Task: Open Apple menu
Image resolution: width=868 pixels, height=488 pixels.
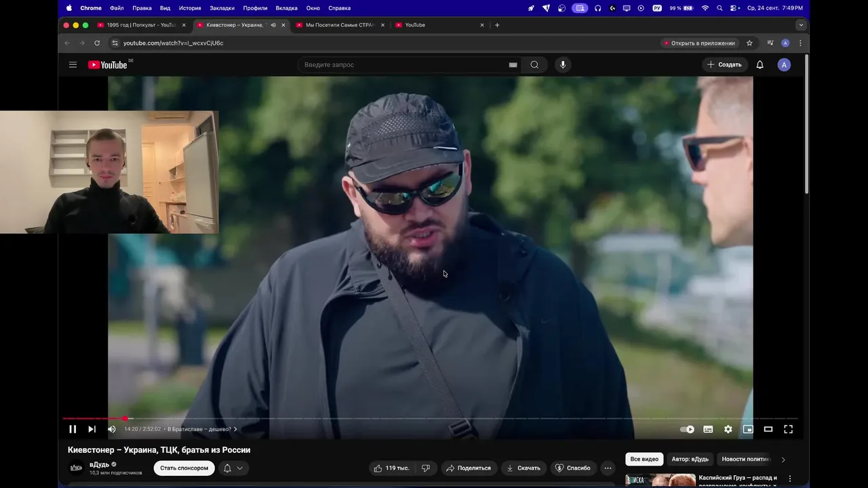Action: pos(69,8)
